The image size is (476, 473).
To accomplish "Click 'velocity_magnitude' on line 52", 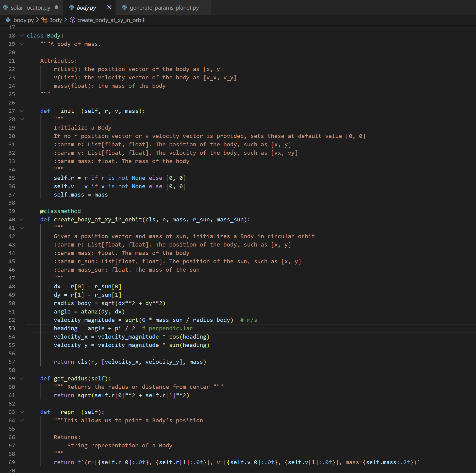I will (x=84, y=320).
